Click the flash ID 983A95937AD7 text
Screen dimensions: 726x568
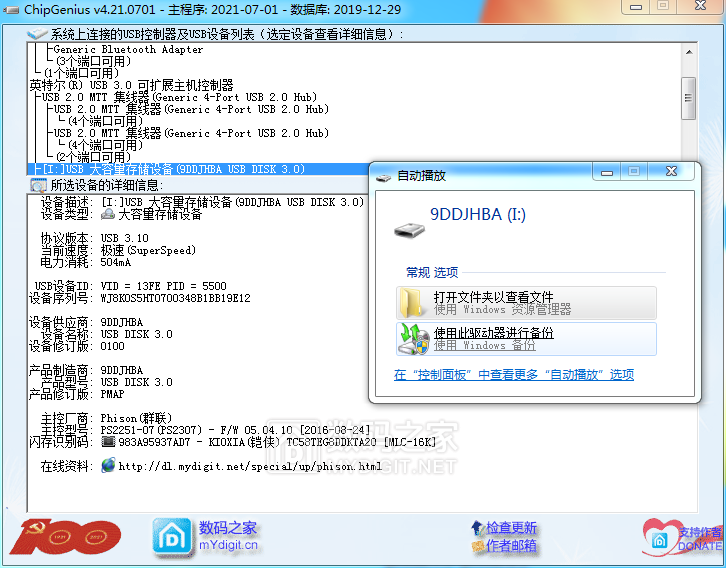point(154,442)
